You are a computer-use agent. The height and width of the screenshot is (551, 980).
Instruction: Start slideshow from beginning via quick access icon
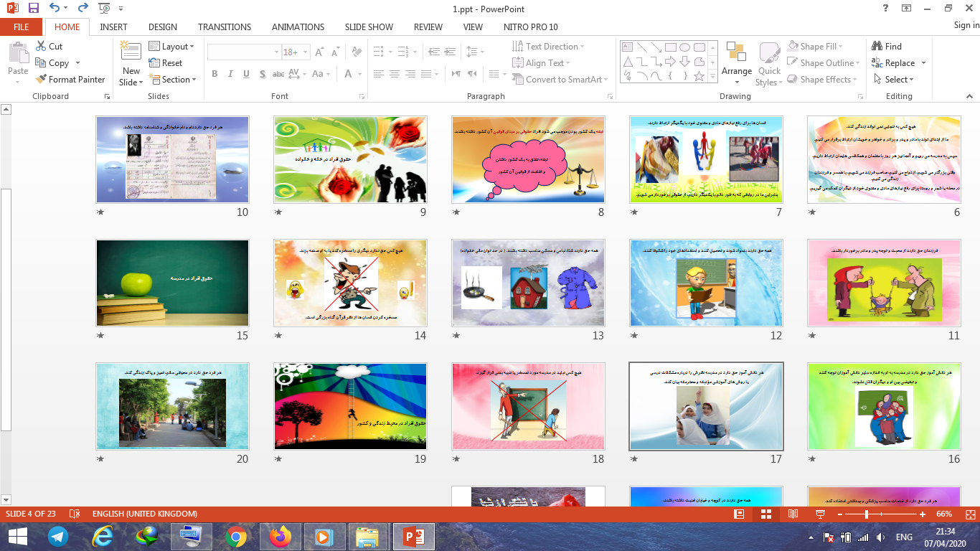point(105,9)
